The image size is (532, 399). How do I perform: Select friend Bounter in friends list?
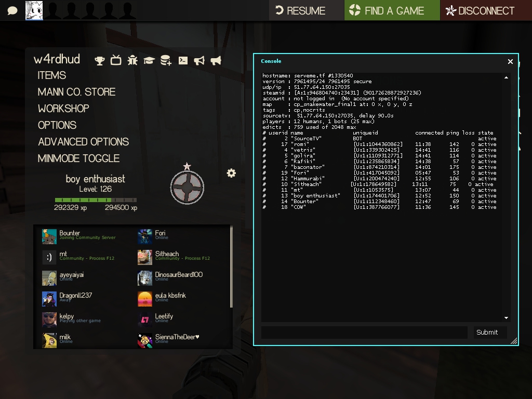point(79,236)
